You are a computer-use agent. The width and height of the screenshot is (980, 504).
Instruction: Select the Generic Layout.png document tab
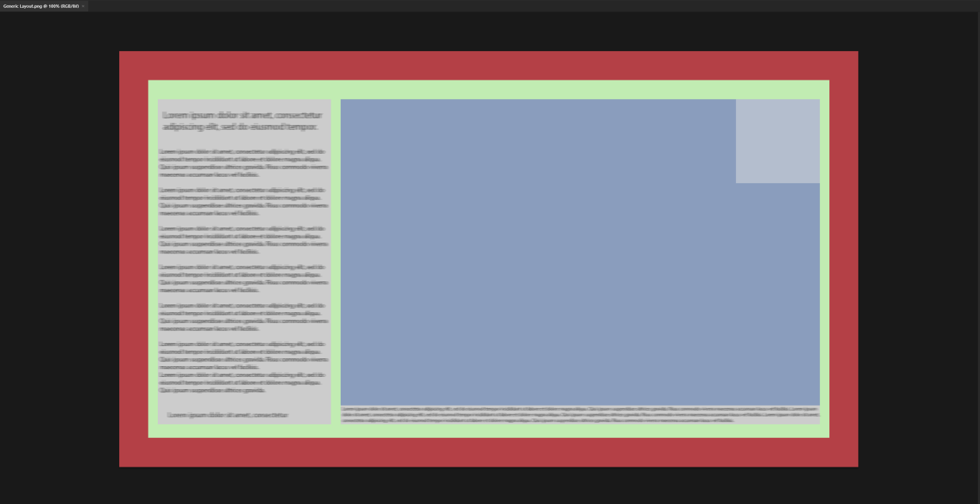pyautogui.click(x=40, y=6)
